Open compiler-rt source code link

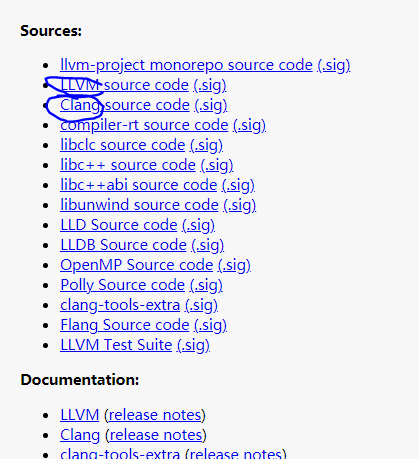click(x=144, y=125)
